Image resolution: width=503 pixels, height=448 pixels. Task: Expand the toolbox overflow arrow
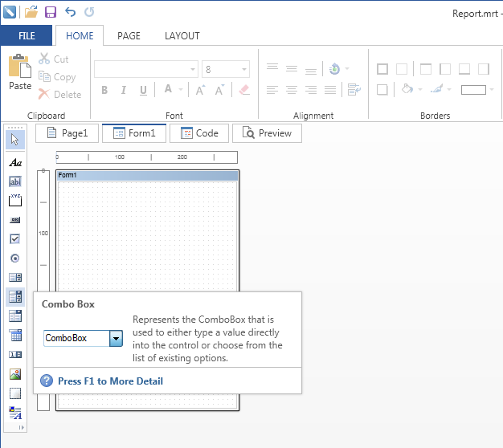coord(21,427)
